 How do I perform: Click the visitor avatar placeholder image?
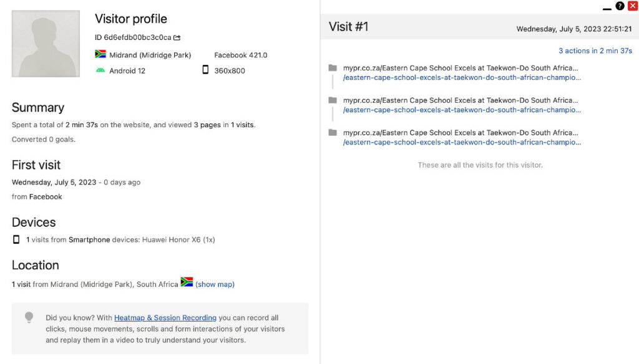[46, 44]
